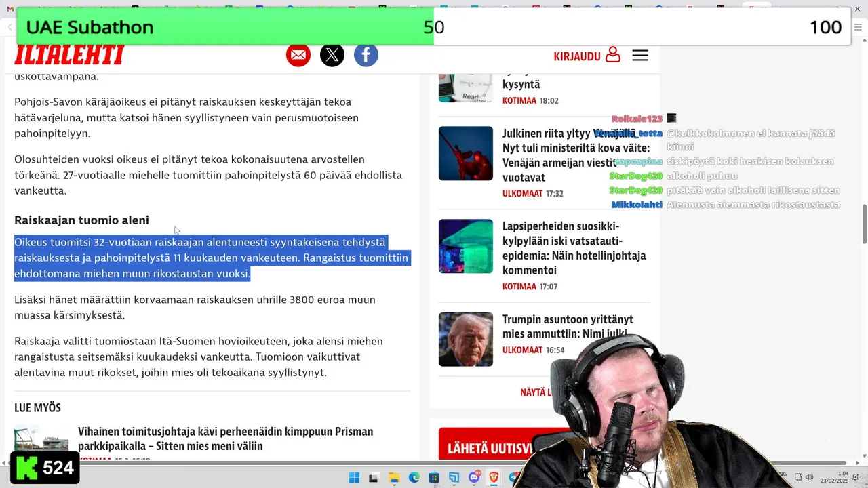Open the 'Vihainen toimitusjohtaja kävi perheenäidin kimppuun' article
Screen dimensions: 868x488
point(225,439)
